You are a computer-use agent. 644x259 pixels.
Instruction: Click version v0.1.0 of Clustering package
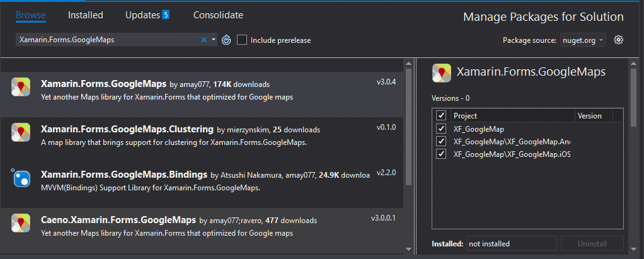tap(386, 127)
